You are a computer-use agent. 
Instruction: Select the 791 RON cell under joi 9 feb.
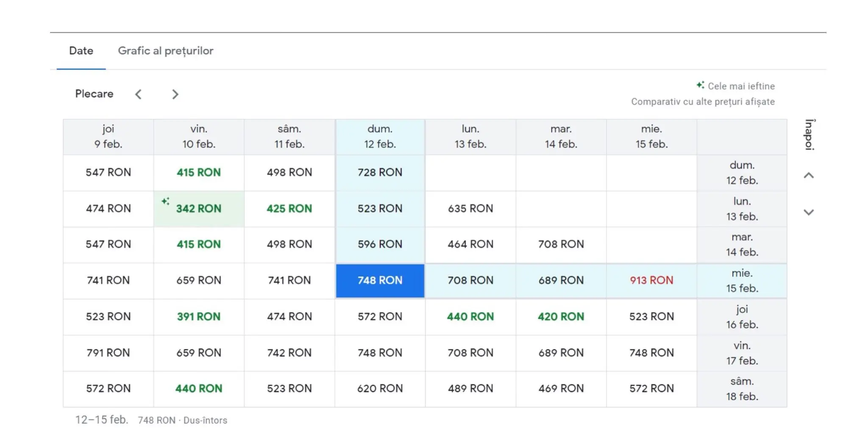[x=108, y=353]
